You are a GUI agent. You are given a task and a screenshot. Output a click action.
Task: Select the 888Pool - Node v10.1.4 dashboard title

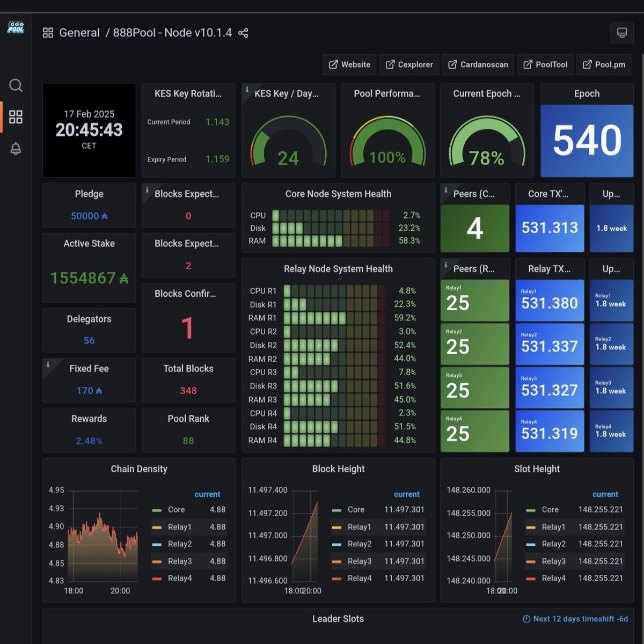click(x=173, y=33)
